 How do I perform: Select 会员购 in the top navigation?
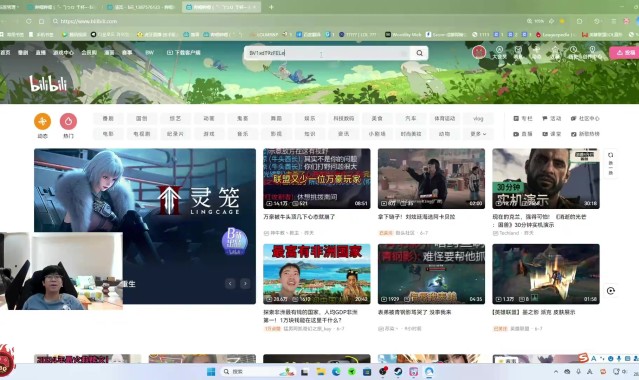pos(89,53)
